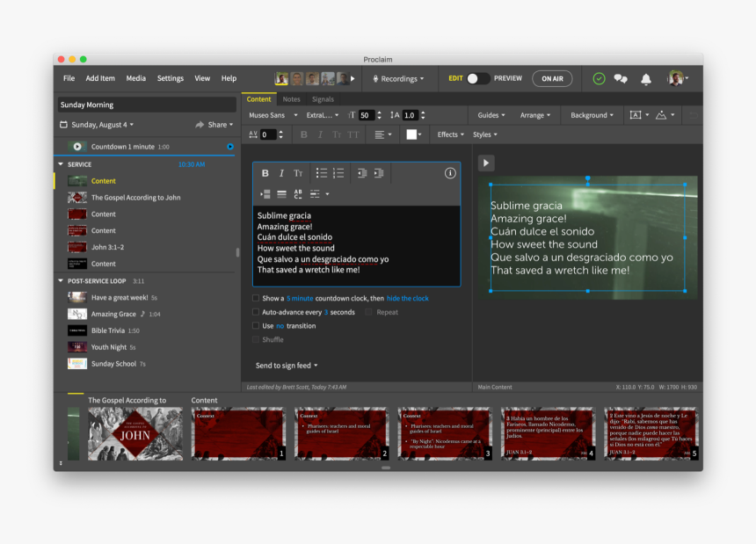The image size is (756, 544).
Task: Check the Show a 5 minute countdown clock option
Action: [x=256, y=299]
